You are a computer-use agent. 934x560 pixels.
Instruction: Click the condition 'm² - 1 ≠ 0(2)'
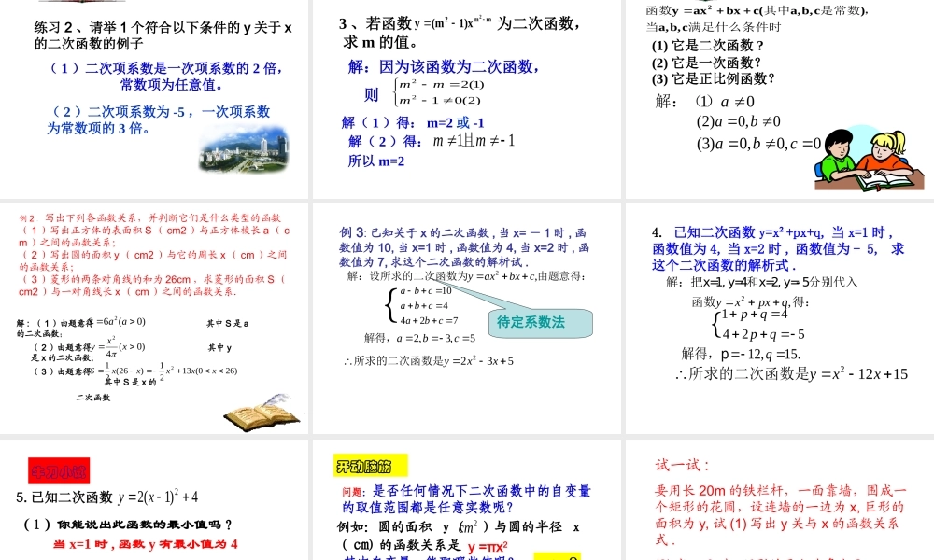coord(440,100)
